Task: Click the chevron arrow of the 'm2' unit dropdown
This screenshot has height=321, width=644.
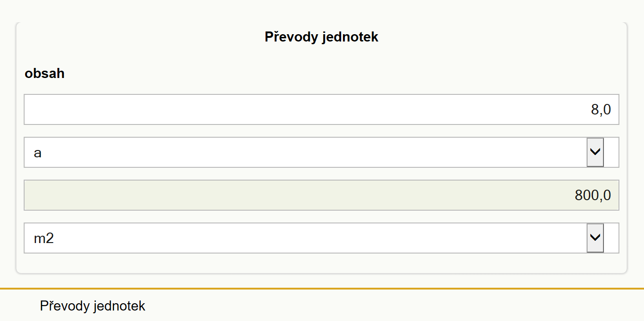Action: click(595, 238)
